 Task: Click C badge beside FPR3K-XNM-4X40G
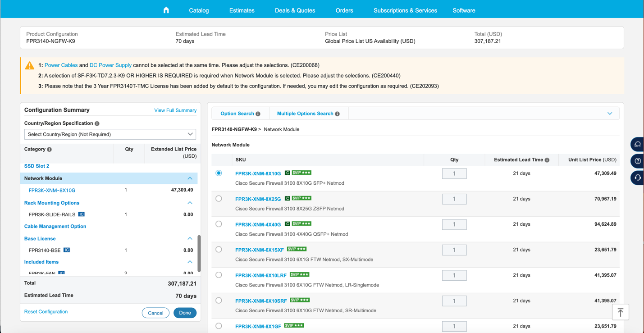[x=288, y=224]
